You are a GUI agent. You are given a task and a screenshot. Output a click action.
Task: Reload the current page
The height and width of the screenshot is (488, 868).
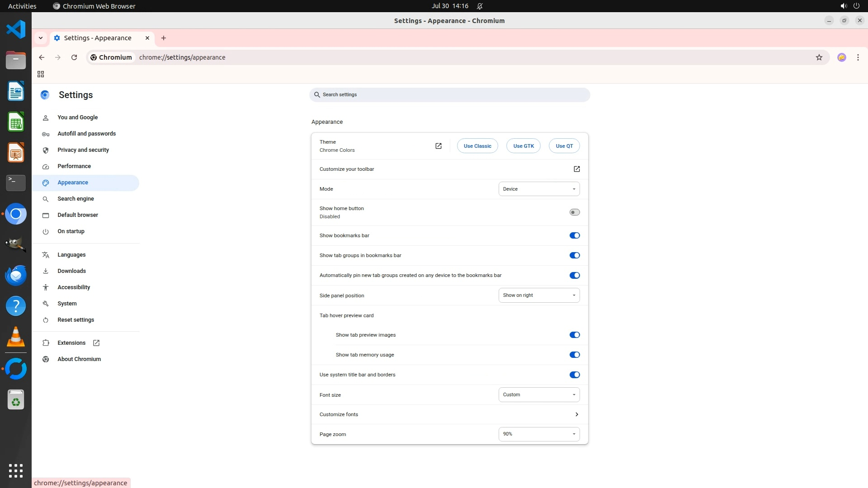[74, 57]
